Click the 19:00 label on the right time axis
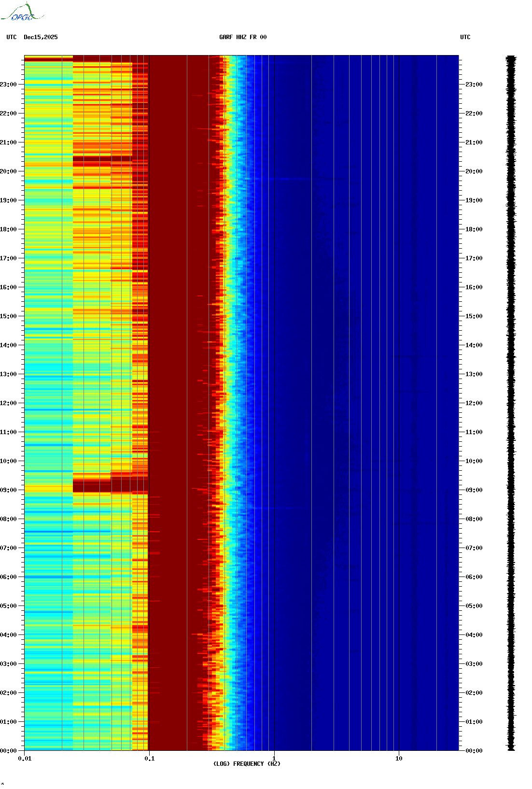 tap(474, 200)
